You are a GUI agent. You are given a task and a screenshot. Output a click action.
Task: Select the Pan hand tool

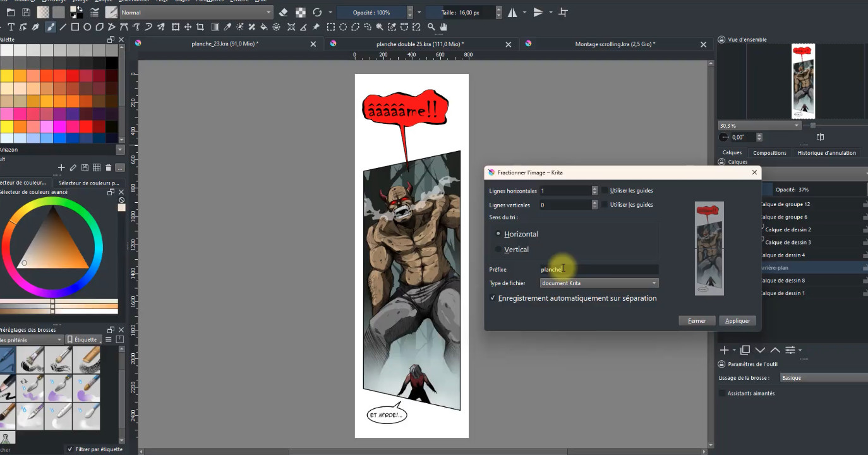pos(443,27)
